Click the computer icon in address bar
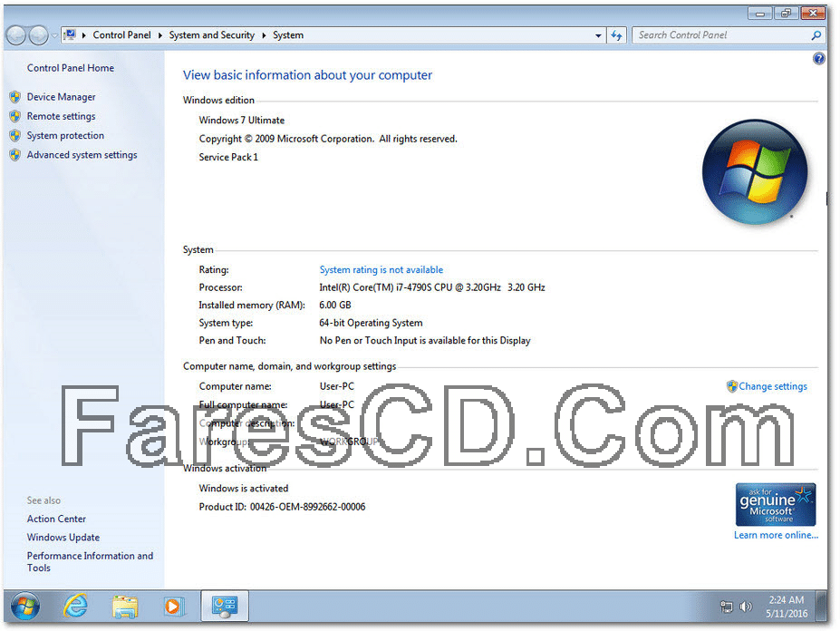The image size is (840, 631). 70,34
